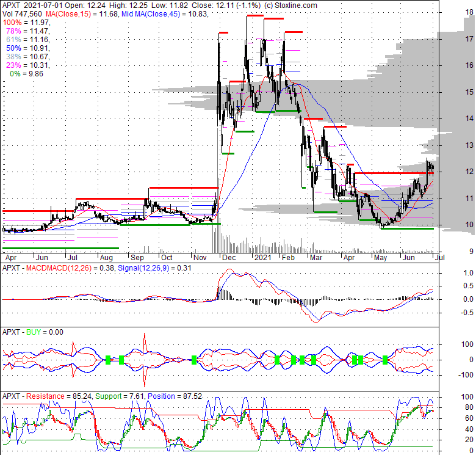Click the price axis value '17'

click(470, 39)
